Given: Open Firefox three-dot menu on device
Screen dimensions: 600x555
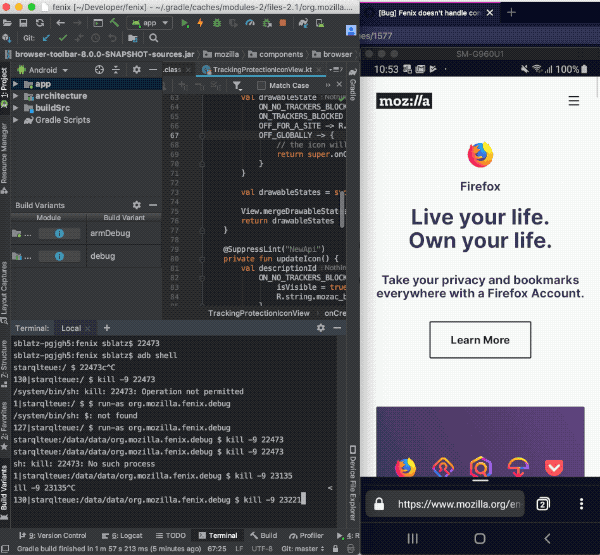Looking at the screenshot, I should click(x=581, y=504).
